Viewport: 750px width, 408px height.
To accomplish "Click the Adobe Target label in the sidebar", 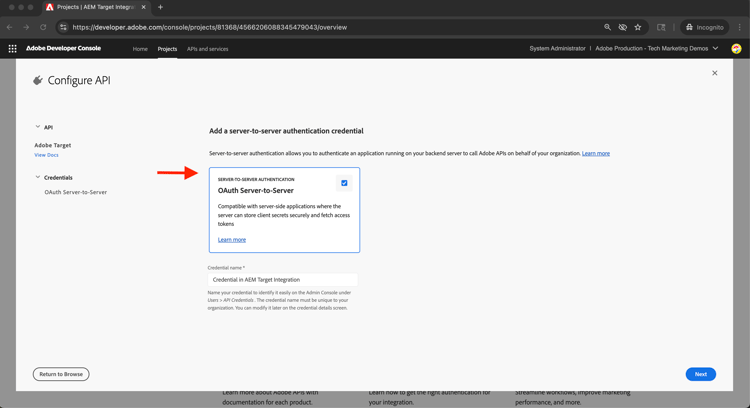I will click(53, 145).
